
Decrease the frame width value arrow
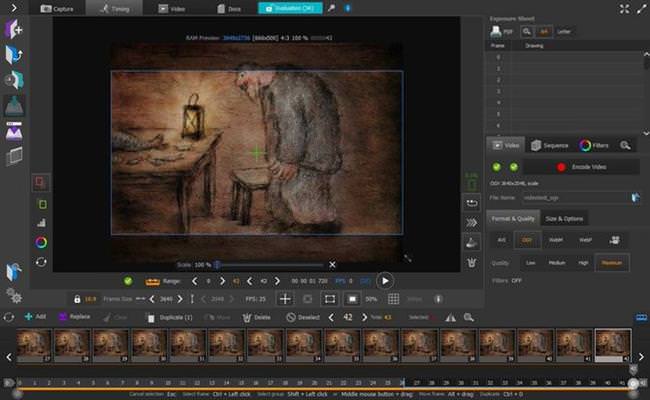152,299
